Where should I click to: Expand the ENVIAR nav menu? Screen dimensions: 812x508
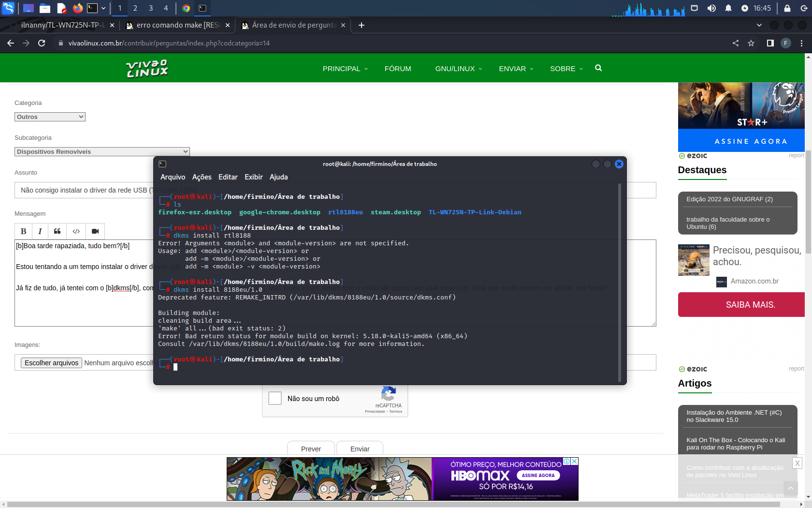point(516,69)
